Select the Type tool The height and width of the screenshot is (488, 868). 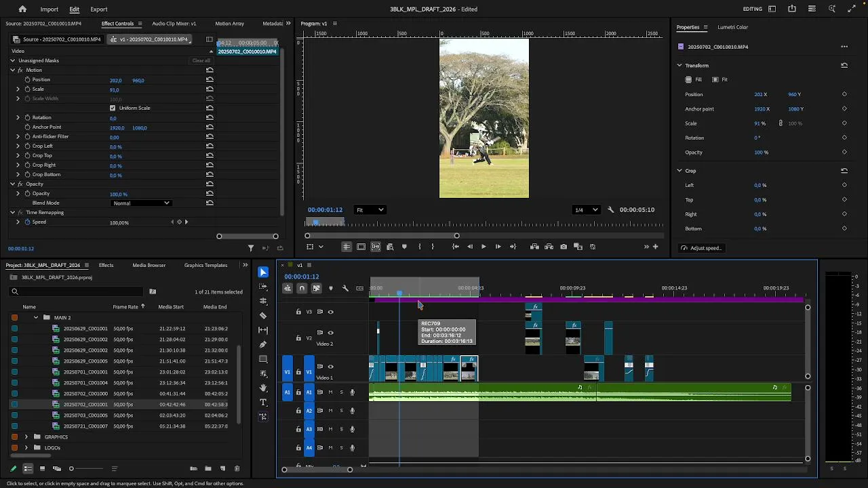pyautogui.click(x=263, y=403)
